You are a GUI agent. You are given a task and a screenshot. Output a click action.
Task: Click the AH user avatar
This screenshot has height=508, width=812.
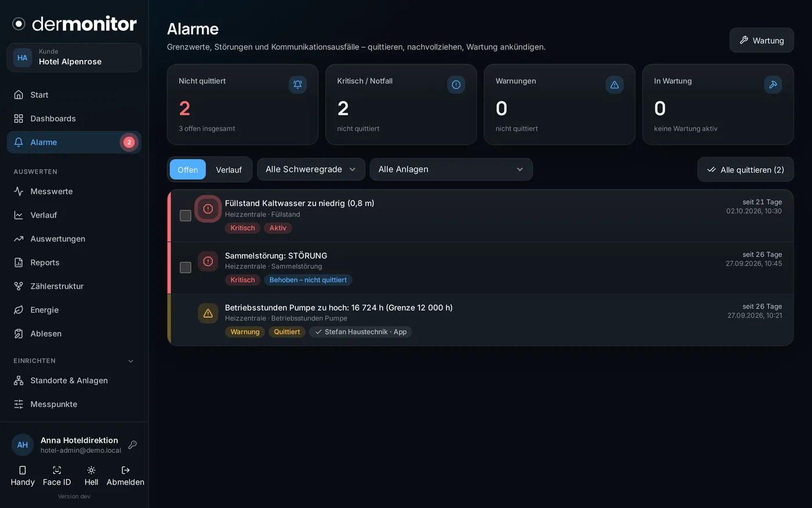(x=23, y=445)
